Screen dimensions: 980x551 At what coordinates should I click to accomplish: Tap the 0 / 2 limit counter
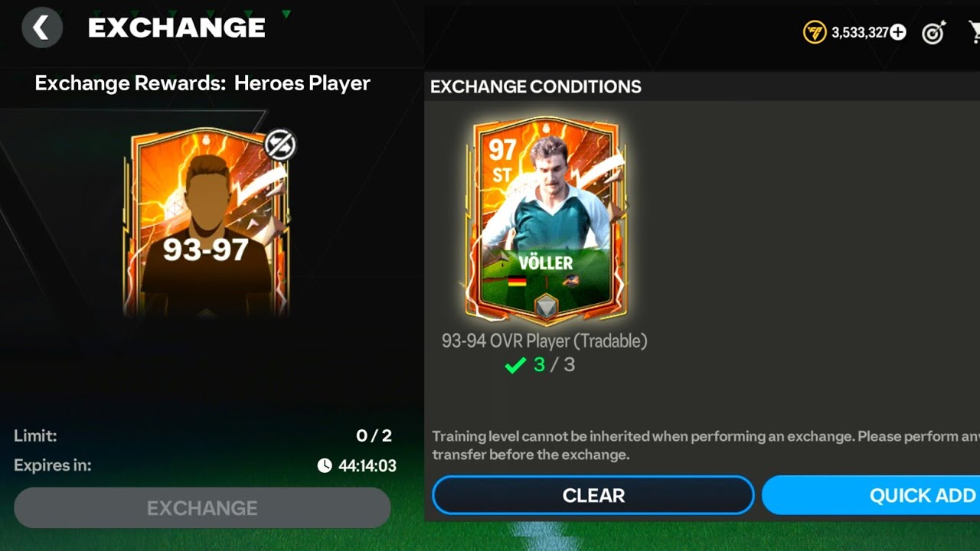click(x=374, y=436)
